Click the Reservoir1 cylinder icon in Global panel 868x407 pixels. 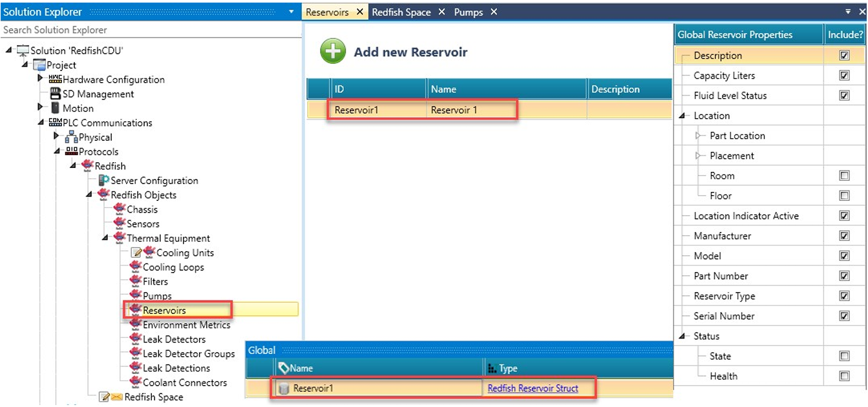pos(283,388)
